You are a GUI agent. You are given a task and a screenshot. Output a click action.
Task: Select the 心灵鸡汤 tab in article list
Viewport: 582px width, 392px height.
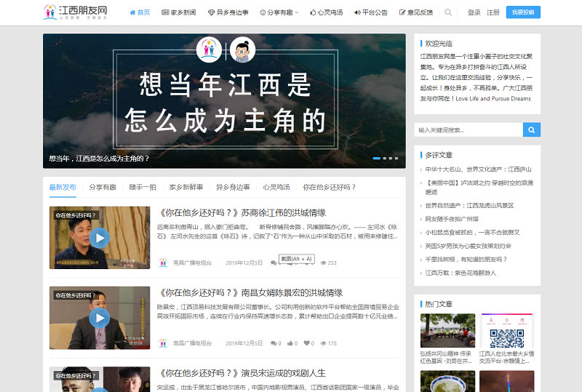(276, 187)
